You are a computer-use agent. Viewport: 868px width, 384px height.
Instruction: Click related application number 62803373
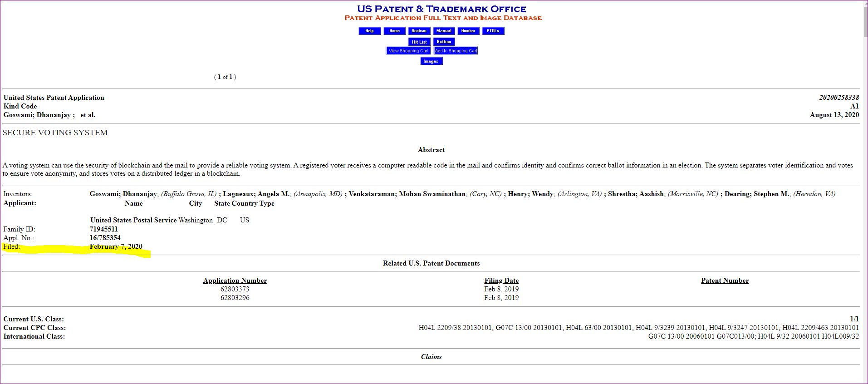click(235, 289)
